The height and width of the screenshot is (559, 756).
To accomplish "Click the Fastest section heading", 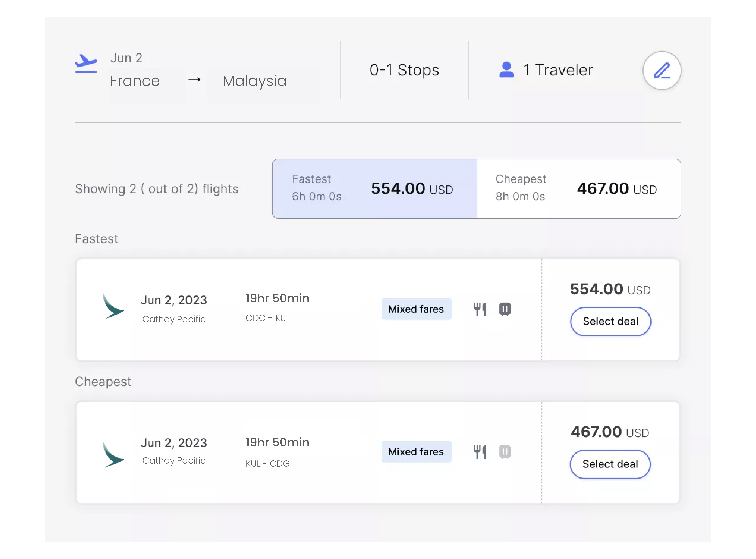I will (x=96, y=239).
